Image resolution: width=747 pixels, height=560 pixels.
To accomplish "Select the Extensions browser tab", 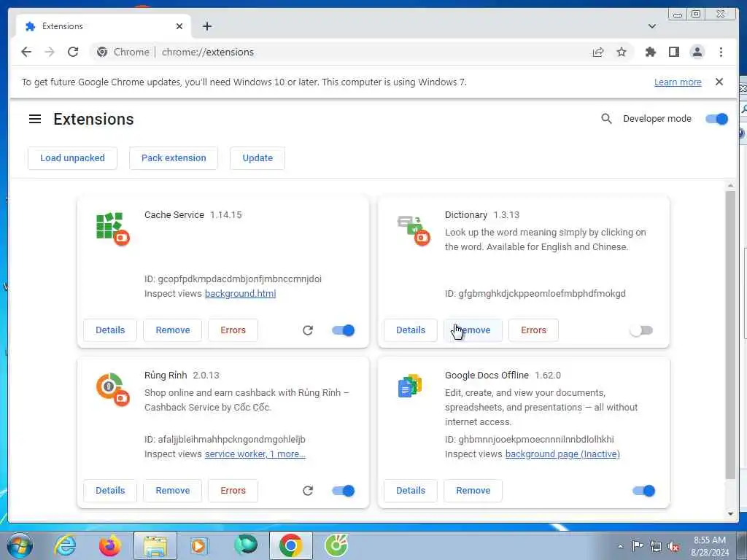I will pyautogui.click(x=104, y=26).
